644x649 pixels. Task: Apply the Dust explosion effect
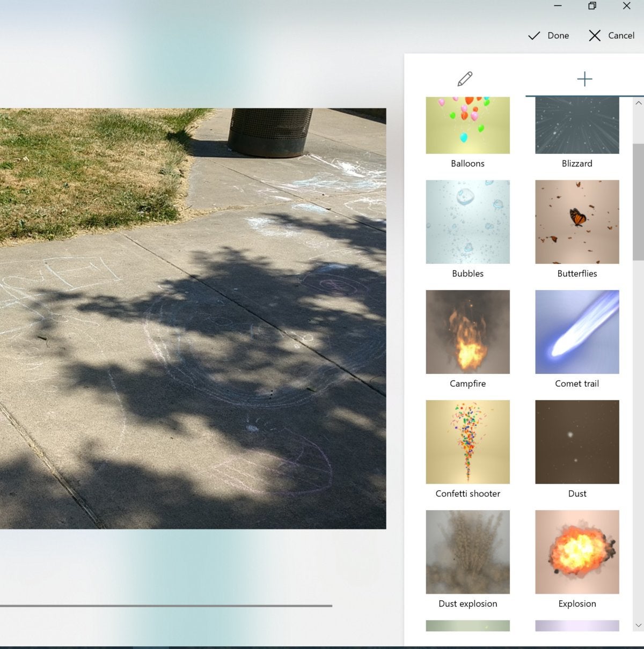(467, 552)
